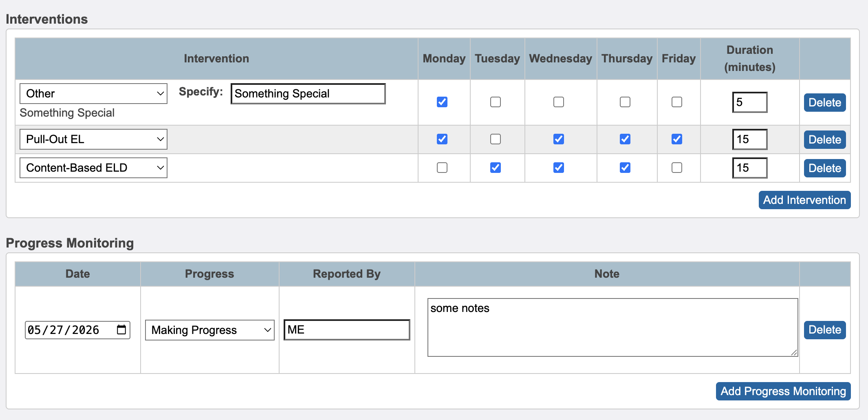The height and width of the screenshot is (420, 868).
Task: Open the Other intervention dropdown
Action: tap(93, 94)
